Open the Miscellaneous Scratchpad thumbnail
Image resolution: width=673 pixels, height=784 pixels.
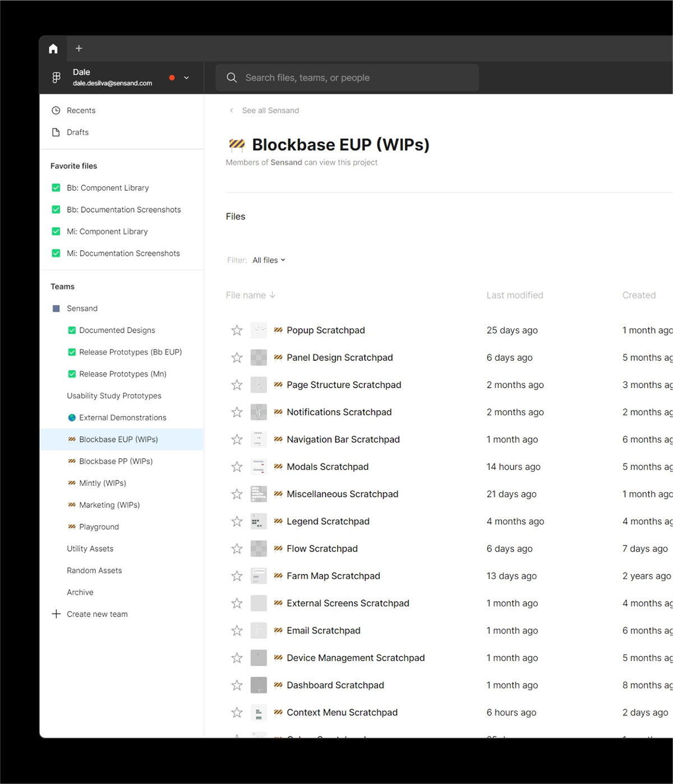click(x=259, y=494)
